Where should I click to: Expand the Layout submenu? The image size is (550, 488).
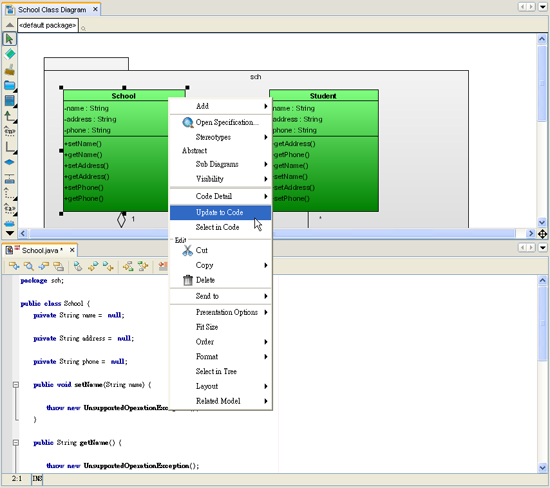coord(220,386)
